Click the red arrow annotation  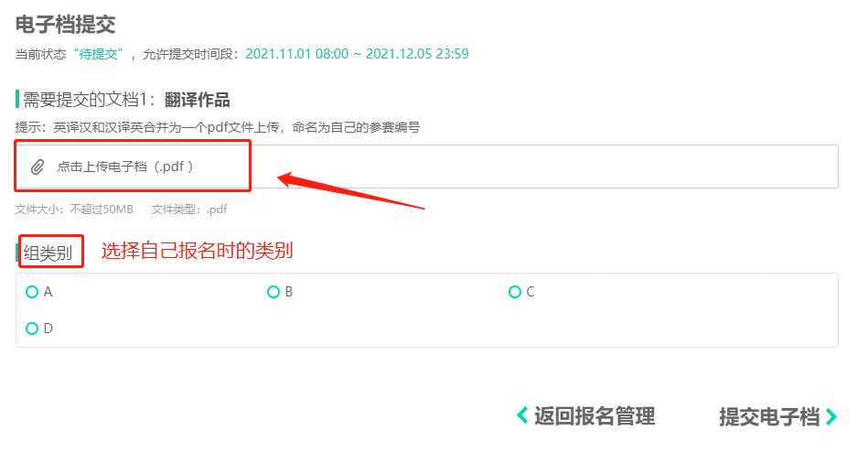click(x=351, y=191)
